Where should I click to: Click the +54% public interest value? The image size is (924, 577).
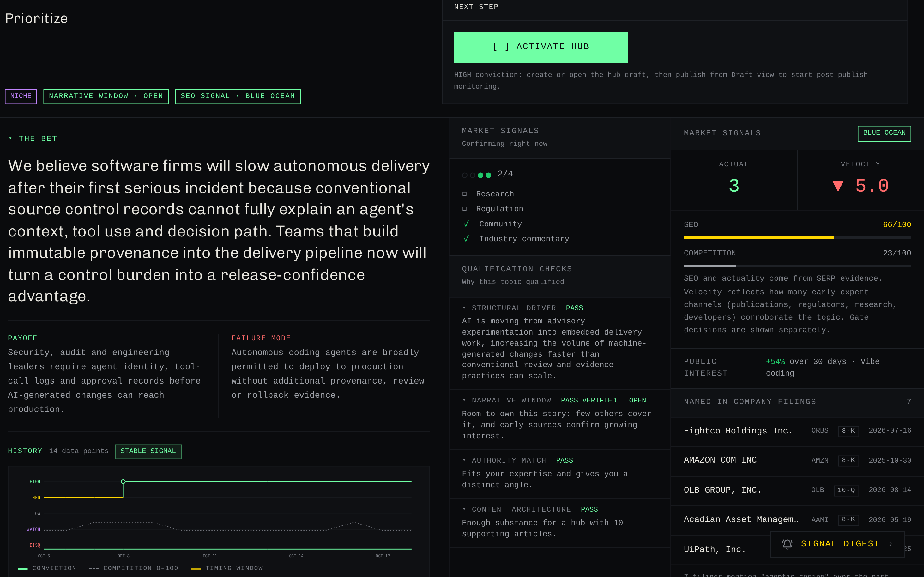[x=775, y=361]
